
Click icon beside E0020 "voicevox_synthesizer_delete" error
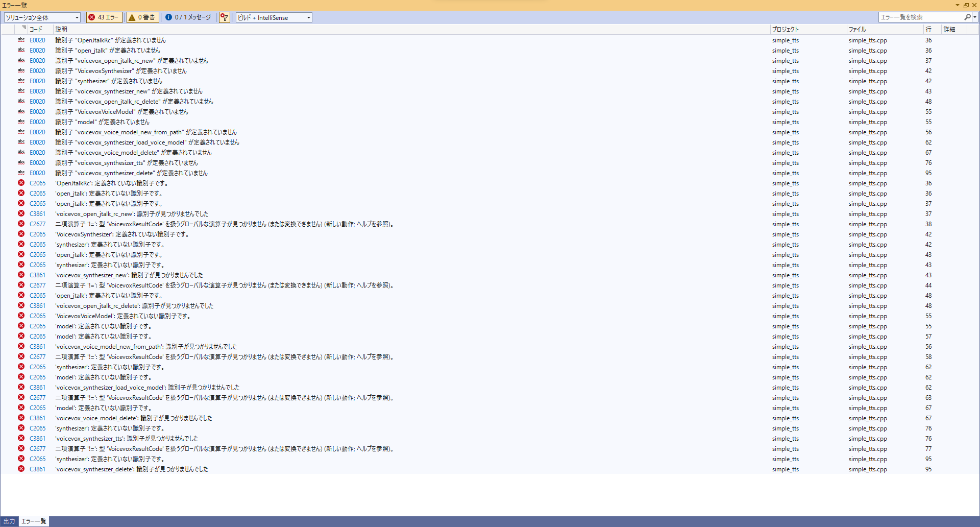click(21, 173)
